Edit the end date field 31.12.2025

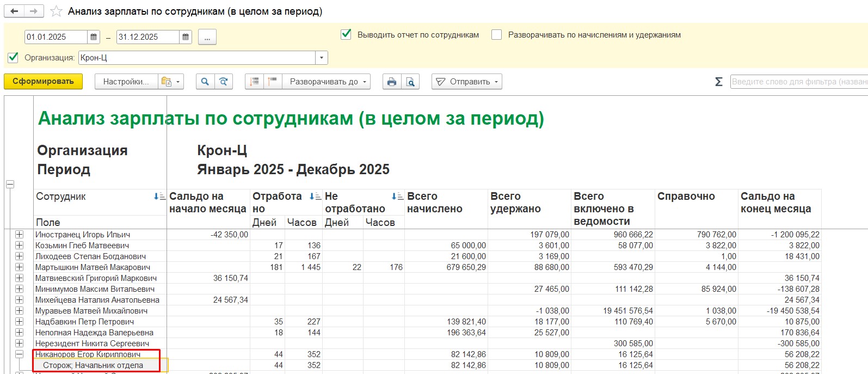(148, 37)
